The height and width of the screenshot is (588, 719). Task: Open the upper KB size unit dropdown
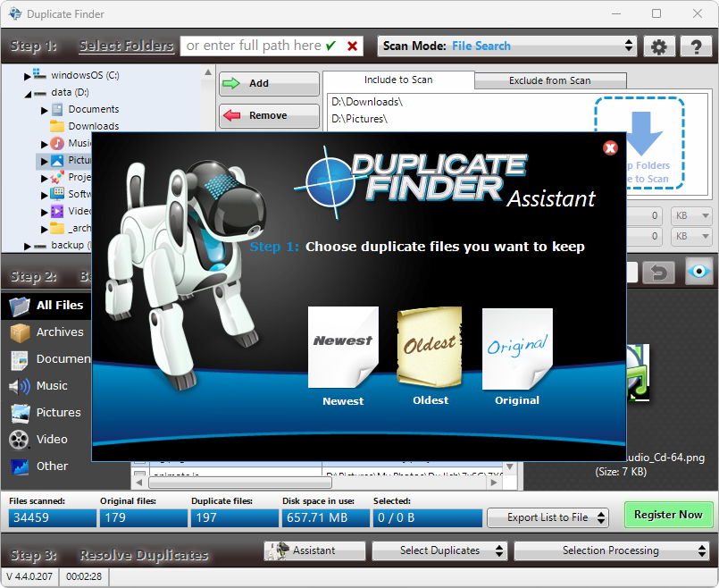[691, 215]
